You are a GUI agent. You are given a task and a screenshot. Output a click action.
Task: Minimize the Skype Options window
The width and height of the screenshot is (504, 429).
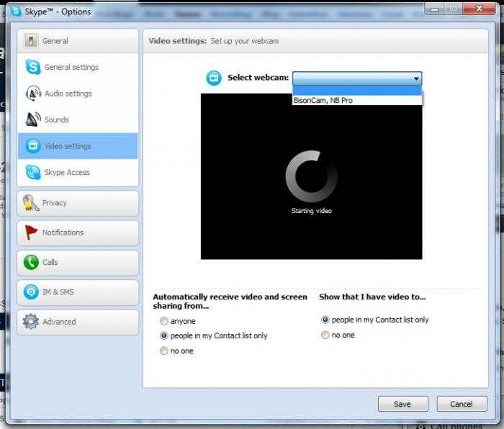coord(435,9)
